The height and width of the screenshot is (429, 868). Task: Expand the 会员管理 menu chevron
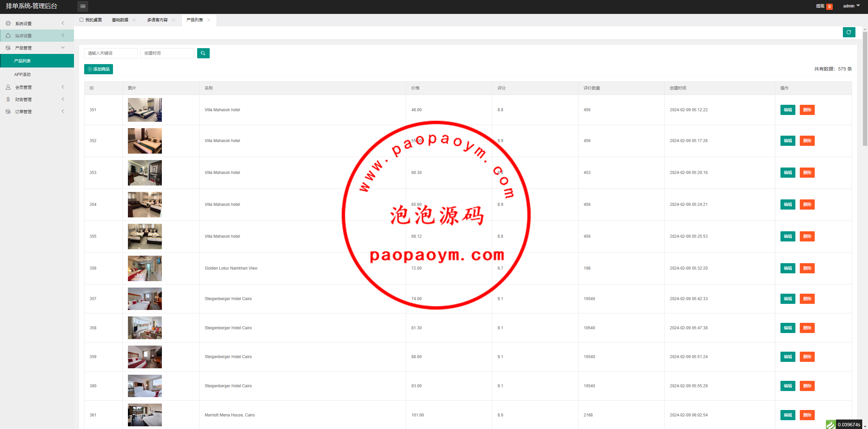63,87
